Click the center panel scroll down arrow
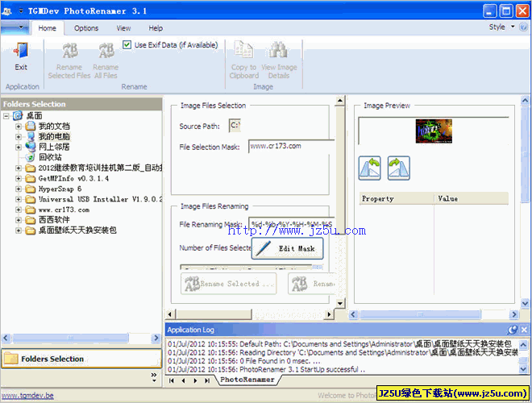Screen dimensions: 532x403 click(340, 303)
